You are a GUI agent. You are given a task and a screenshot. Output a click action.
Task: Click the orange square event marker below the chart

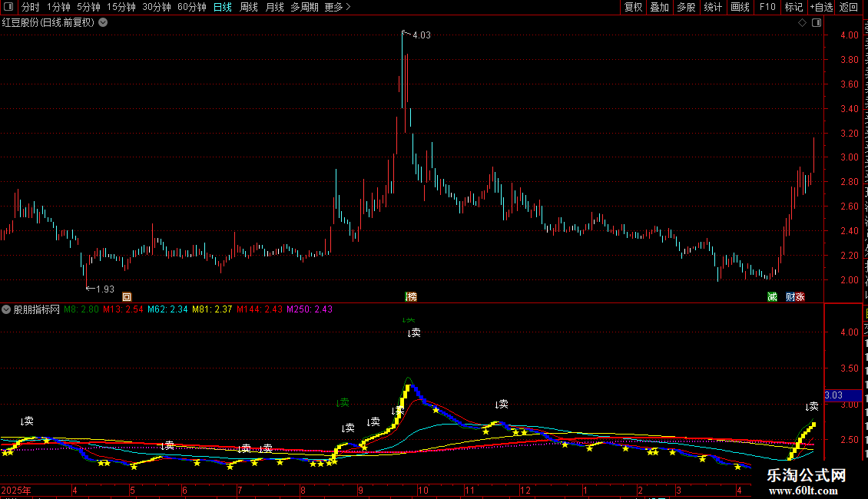coord(127,297)
